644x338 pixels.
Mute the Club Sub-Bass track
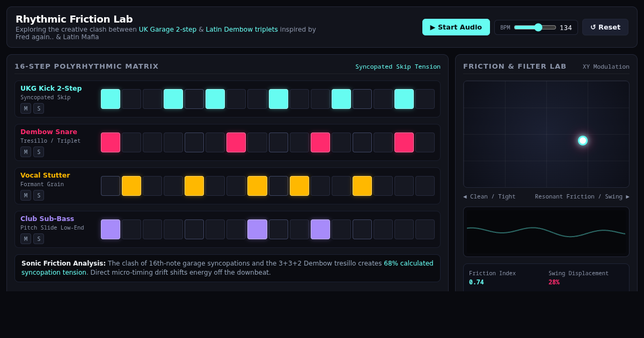26,239
